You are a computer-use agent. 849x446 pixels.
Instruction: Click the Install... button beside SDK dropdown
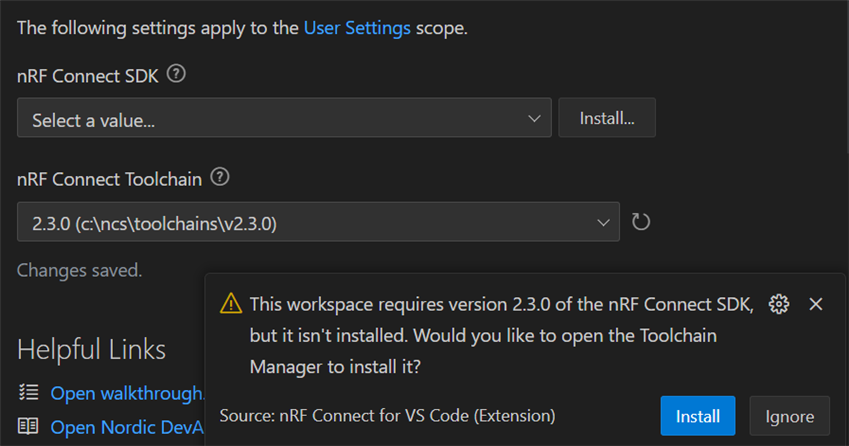tap(607, 117)
